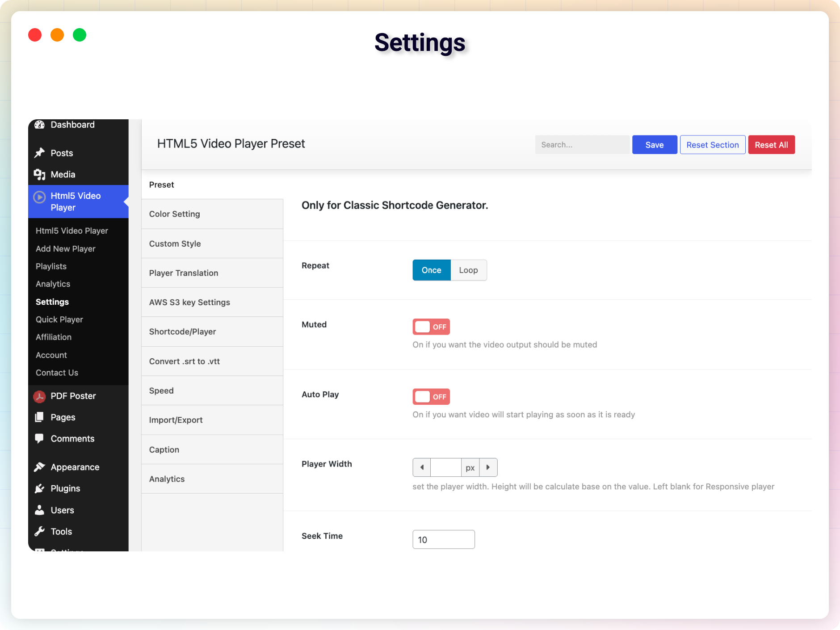Click the Comments speech bubble icon

(x=40, y=439)
